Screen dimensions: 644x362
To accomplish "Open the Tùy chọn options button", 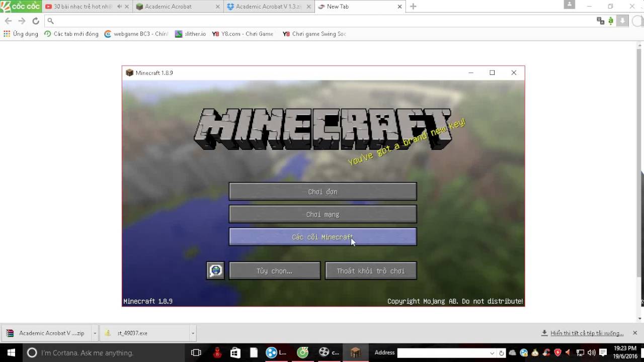I will (x=275, y=270).
